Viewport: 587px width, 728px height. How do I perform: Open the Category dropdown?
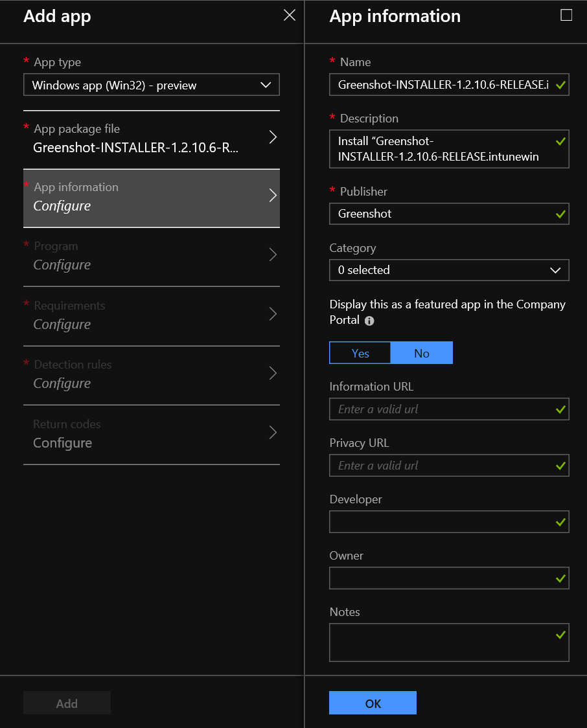[x=449, y=270]
